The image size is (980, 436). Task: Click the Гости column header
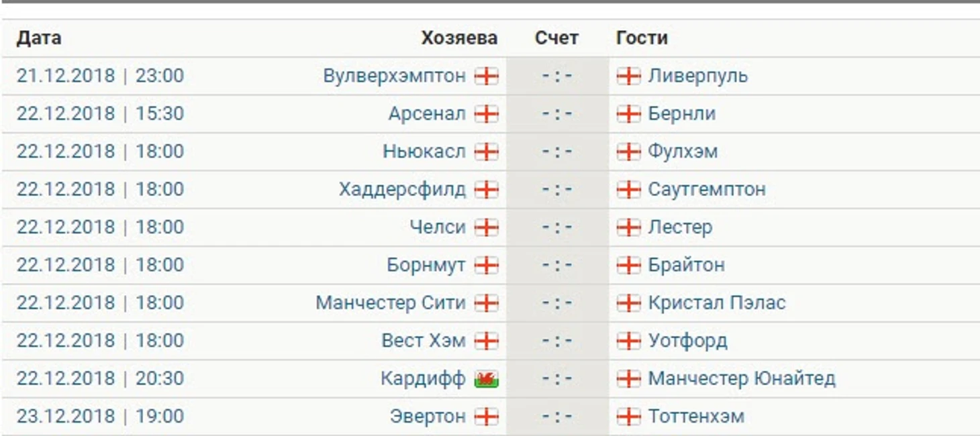pos(642,38)
